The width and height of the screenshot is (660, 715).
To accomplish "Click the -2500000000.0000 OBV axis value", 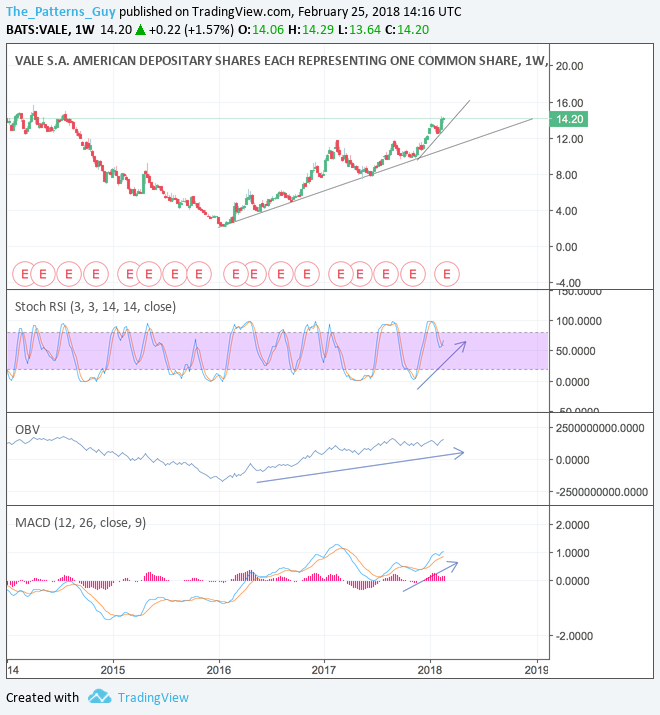I will pos(602,492).
